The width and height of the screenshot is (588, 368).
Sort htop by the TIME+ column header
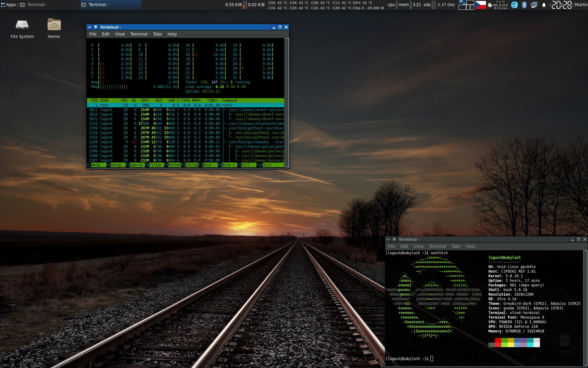click(x=212, y=101)
